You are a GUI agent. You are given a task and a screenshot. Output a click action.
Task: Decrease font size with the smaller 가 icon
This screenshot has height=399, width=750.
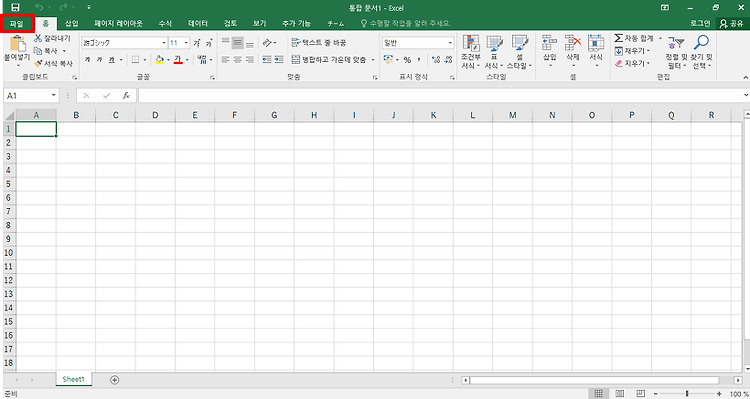(209, 43)
